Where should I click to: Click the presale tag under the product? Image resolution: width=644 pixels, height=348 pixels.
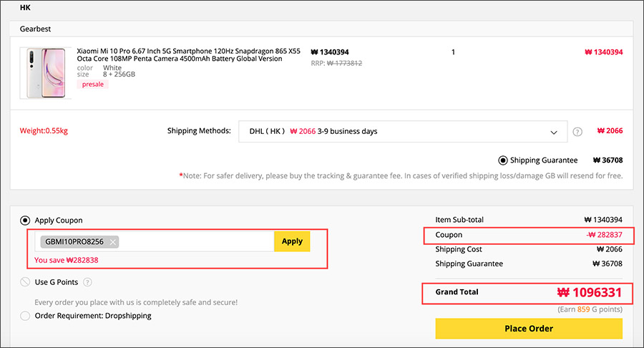(93, 84)
